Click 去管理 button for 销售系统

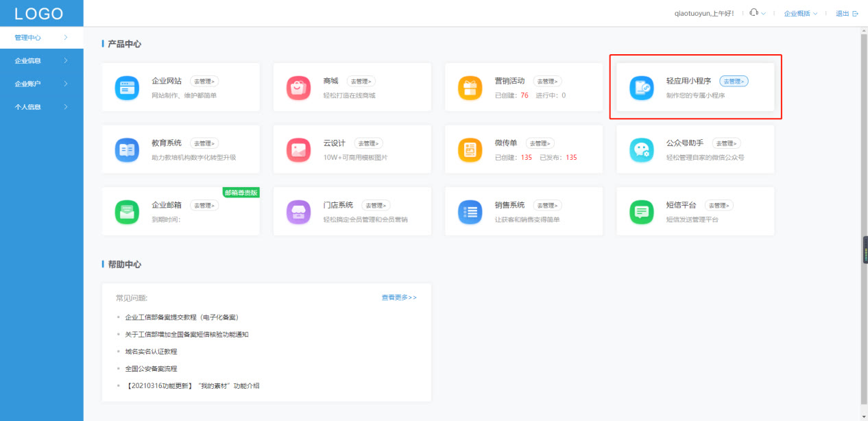[548, 205]
